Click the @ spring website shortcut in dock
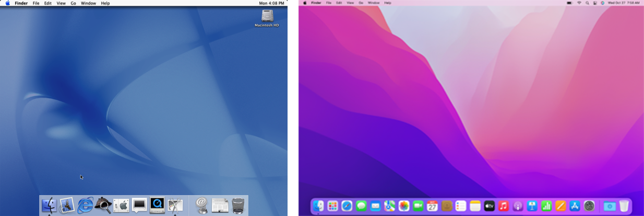This screenshot has height=216, width=644. 202,206
